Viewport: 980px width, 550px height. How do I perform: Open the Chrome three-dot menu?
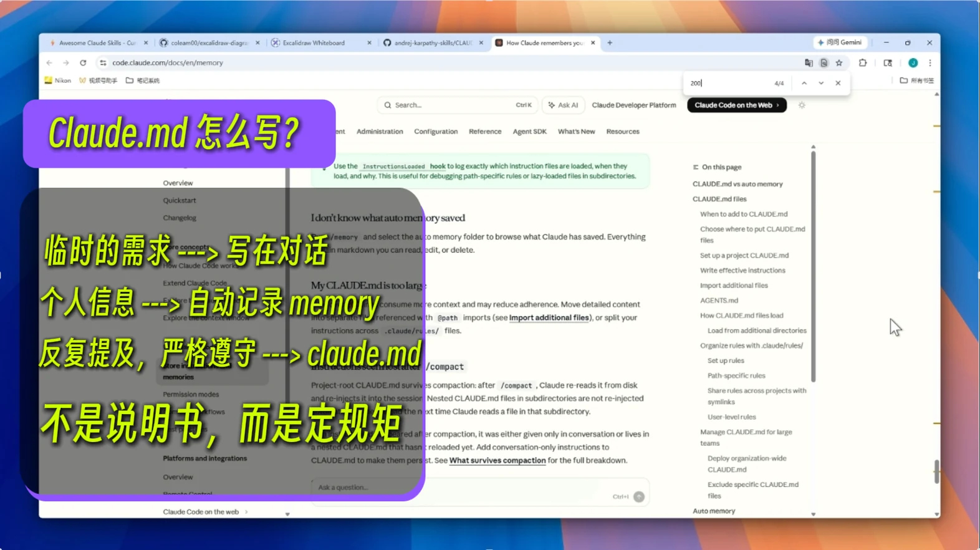(x=930, y=63)
